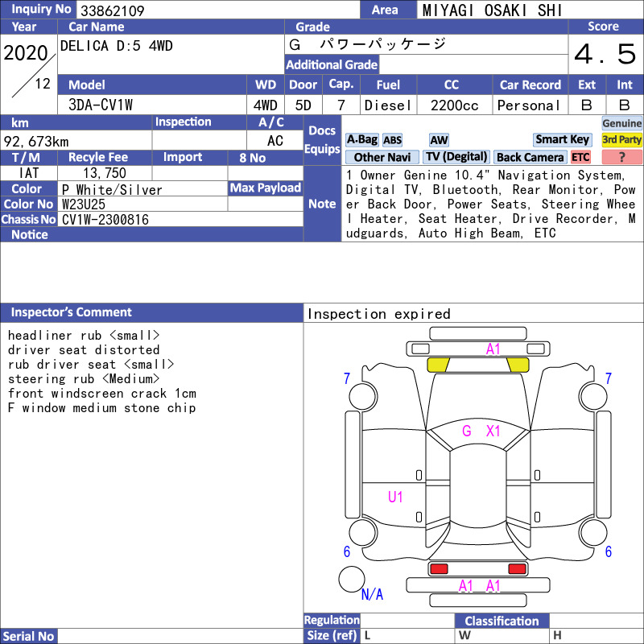Viewport: 644px width, 644px height.
Task: Toggle the Genuine legend label
Action: pyautogui.click(x=621, y=123)
